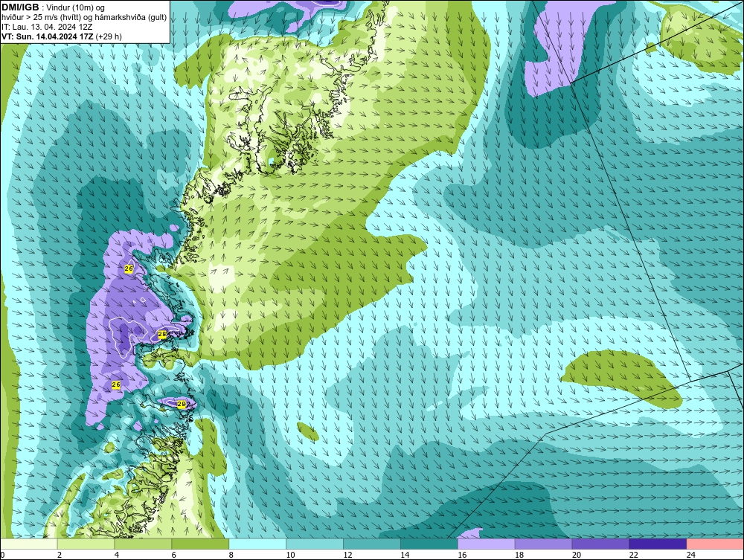Click the 8–10 m/s pale cyan legend swatch
The image size is (744, 560).
pyautogui.click(x=257, y=544)
